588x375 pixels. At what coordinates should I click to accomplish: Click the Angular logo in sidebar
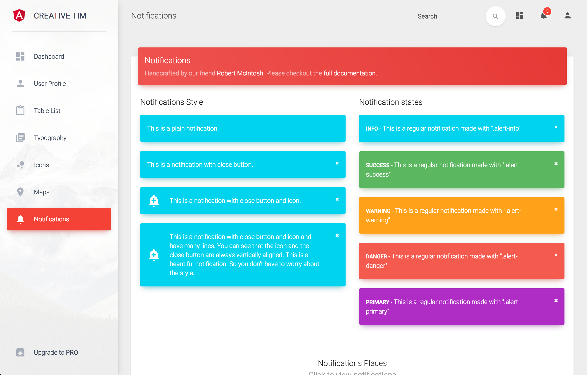coord(19,16)
